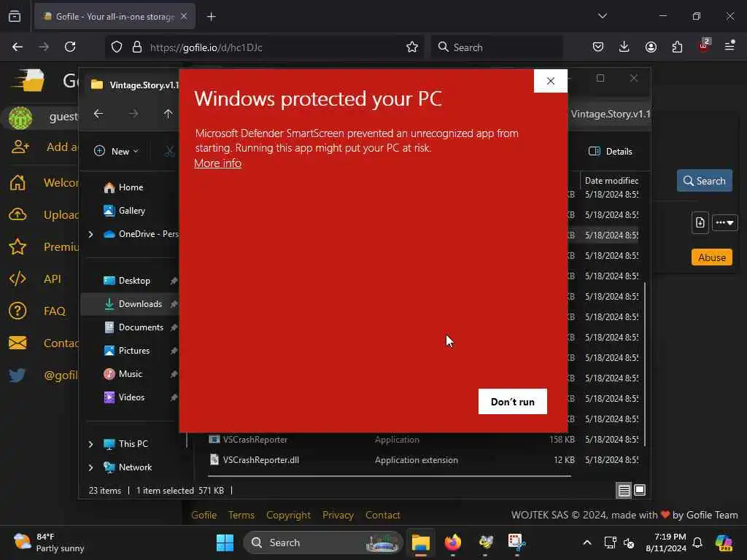Click the Firefox icon in taskbar
747x560 pixels.
(x=452, y=542)
